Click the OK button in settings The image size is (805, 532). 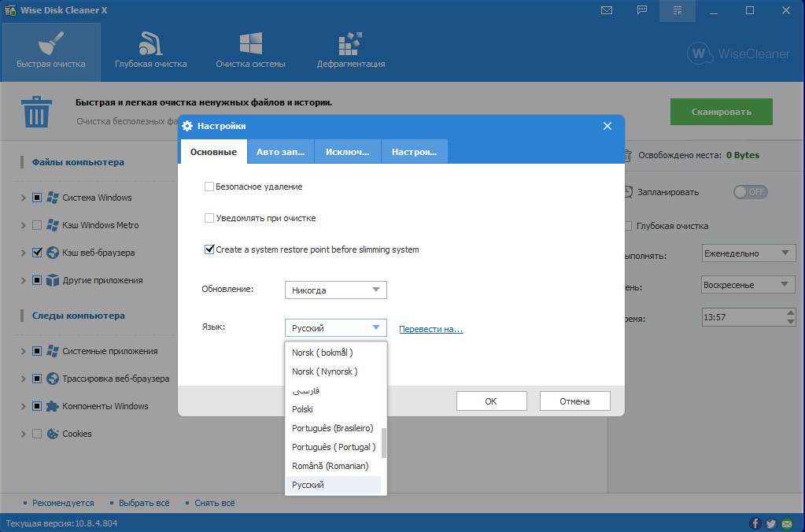(491, 401)
